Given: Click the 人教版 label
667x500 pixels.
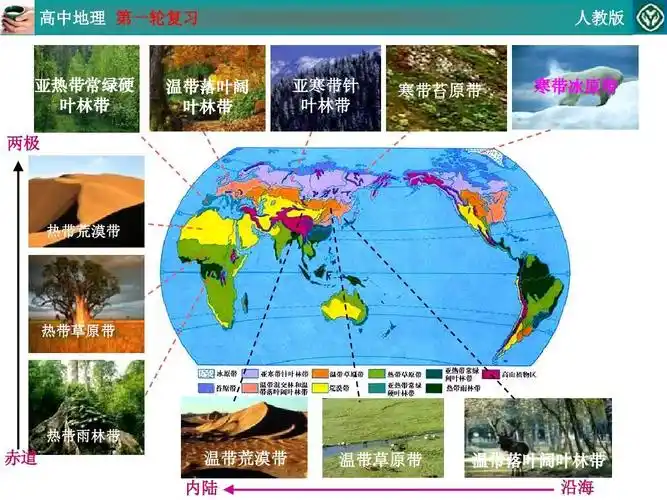Looking at the screenshot, I should pyautogui.click(x=599, y=18).
